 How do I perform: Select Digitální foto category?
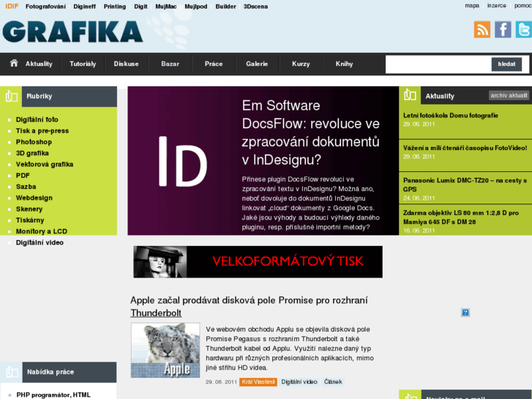(37, 119)
